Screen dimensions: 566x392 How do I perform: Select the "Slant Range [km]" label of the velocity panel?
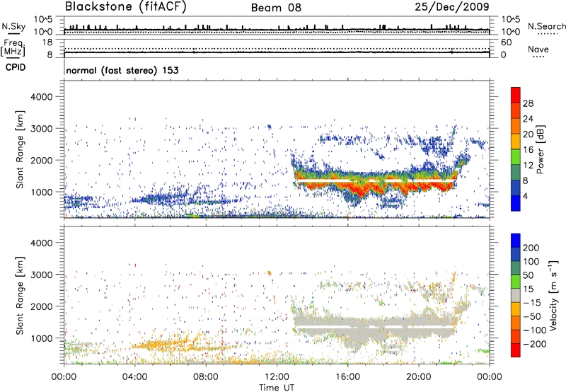(20, 296)
